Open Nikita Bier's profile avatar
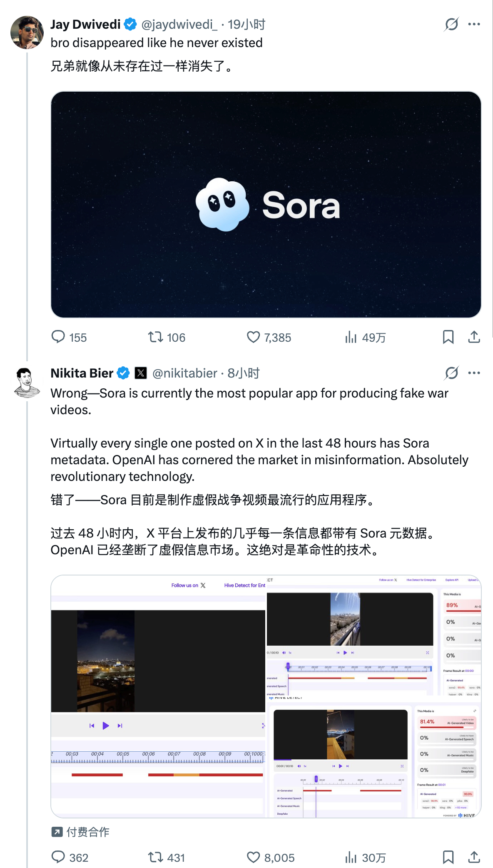The image size is (493, 868). pyautogui.click(x=26, y=380)
